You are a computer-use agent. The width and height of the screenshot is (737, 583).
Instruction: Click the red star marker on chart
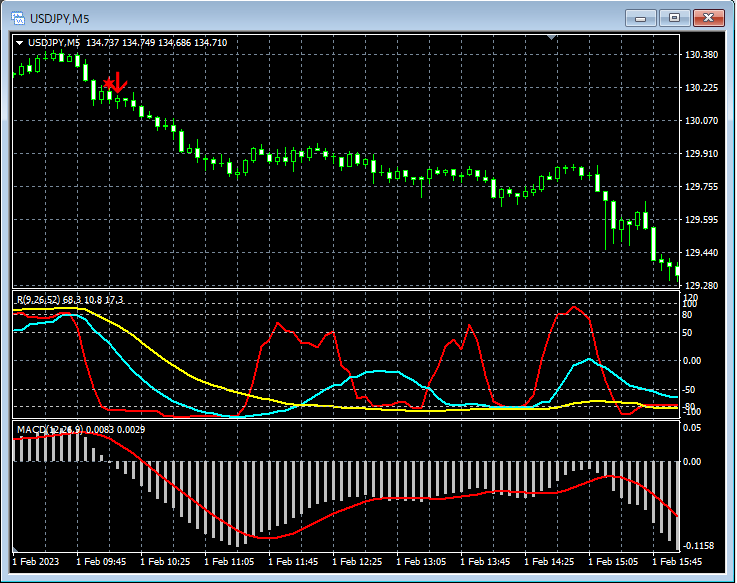pos(109,84)
